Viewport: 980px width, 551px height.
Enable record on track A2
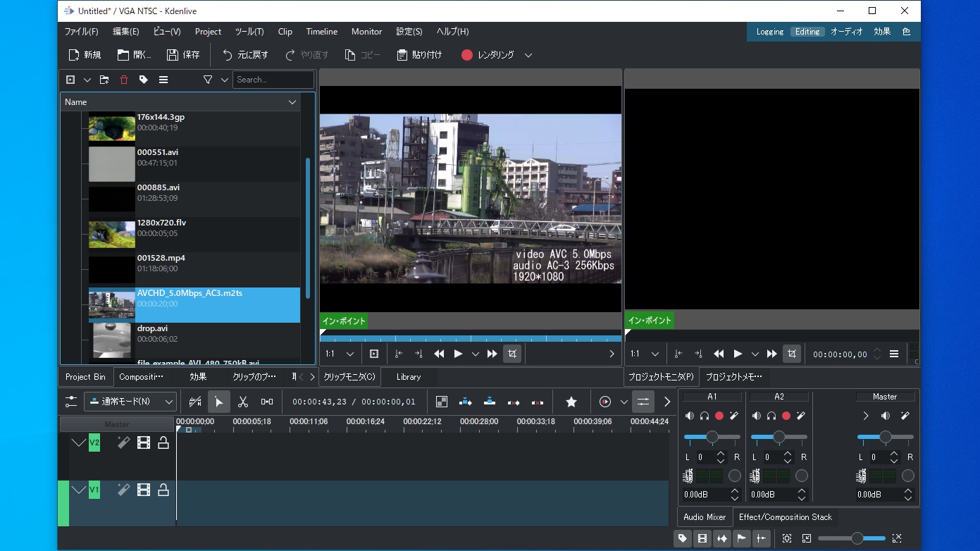pos(786,416)
